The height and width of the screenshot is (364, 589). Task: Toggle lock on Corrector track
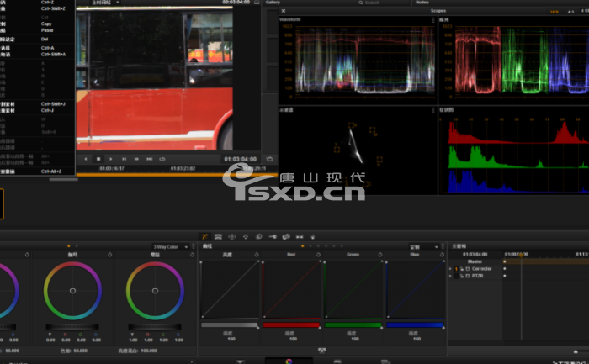pyautogui.click(x=462, y=269)
